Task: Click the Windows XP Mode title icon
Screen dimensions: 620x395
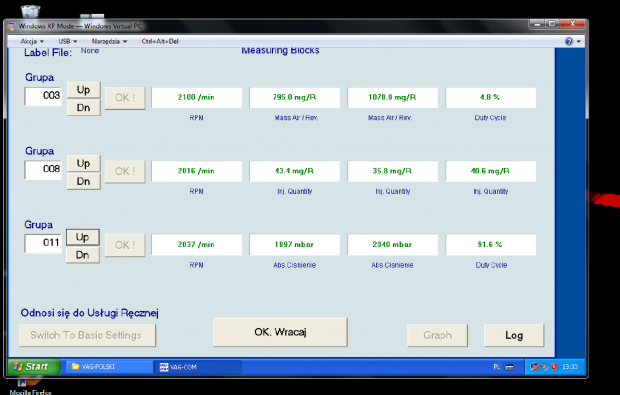Action: (x=11, y=26)
